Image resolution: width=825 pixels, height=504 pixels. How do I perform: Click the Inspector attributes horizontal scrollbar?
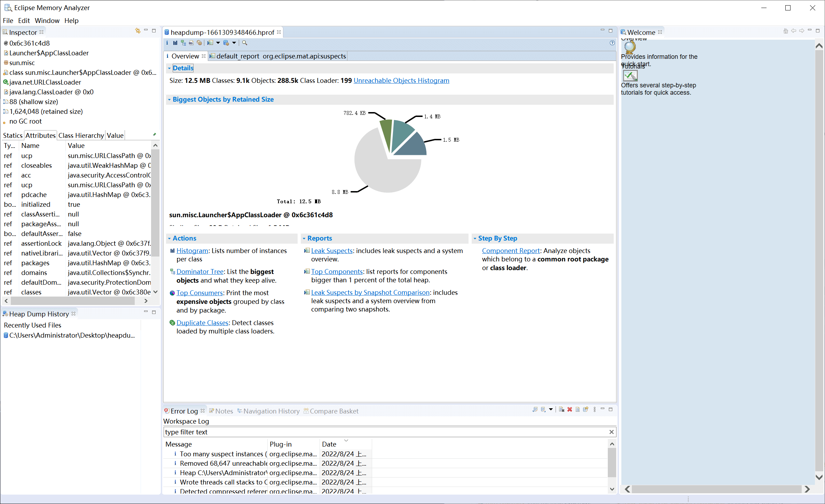point(73,301)
